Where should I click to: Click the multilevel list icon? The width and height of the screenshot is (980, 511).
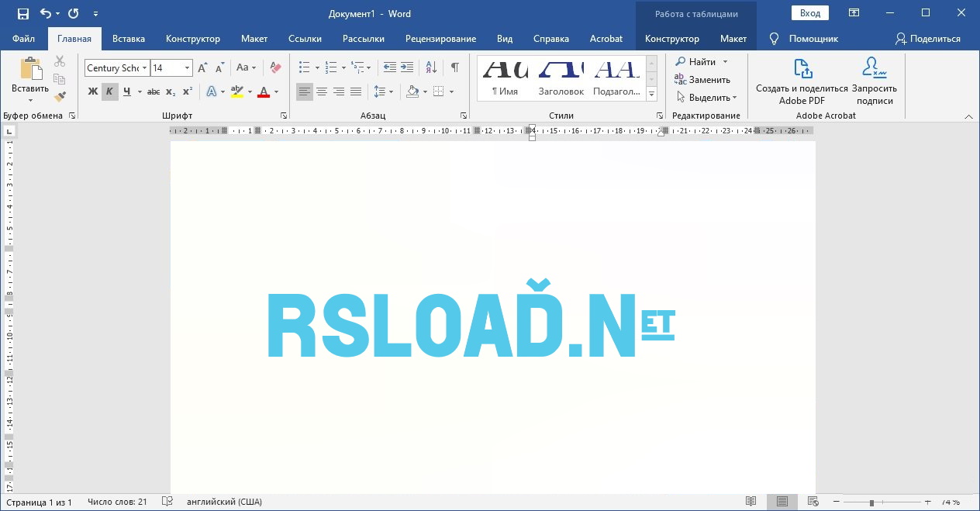click(358, 68)
